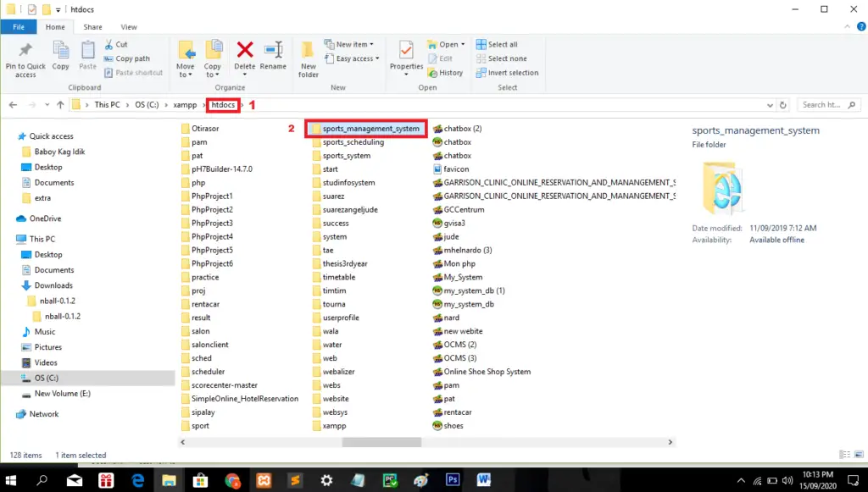Launch Google Chrome from the taskbar
The height and width of the screenshot is (492, 868).
pos(232,480)
